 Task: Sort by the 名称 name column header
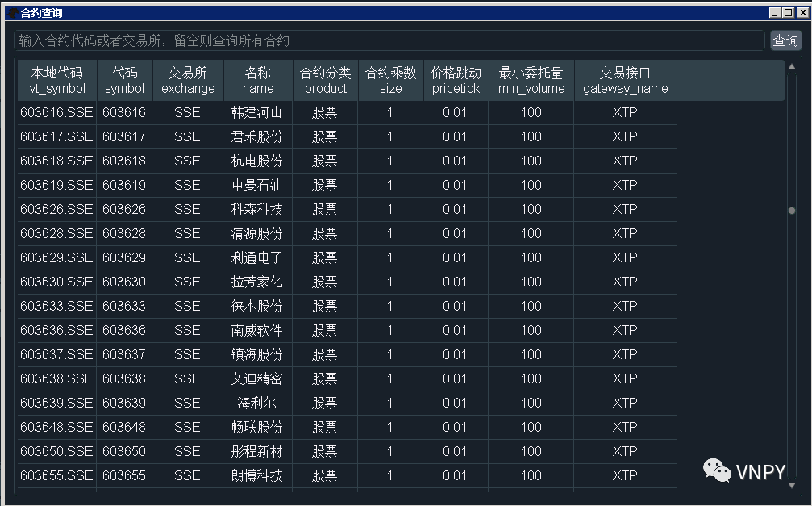pyautogui.click(x=258, y=79)
